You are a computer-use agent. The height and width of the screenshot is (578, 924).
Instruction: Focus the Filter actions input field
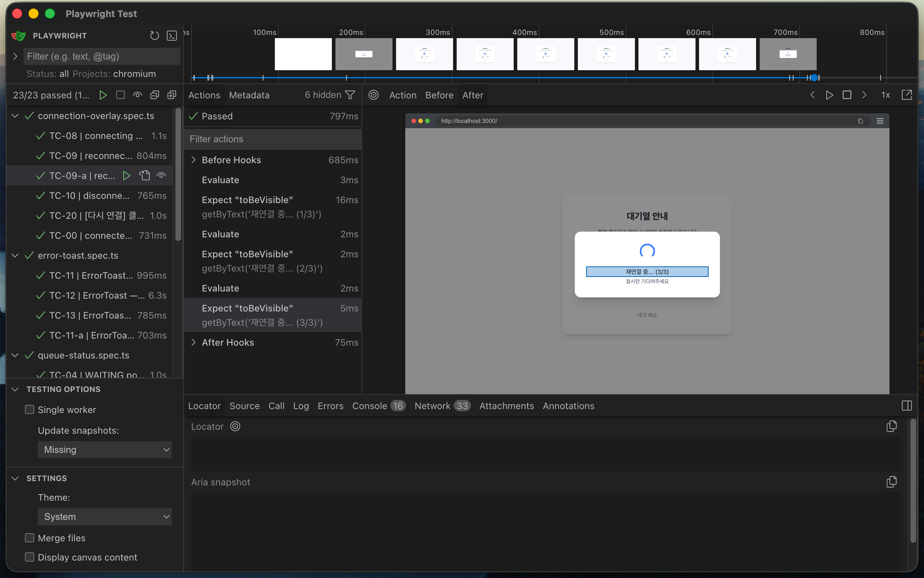[x=273, y=139]
